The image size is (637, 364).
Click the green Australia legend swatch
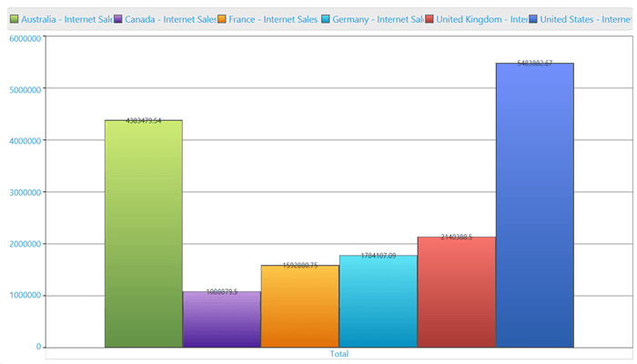[15, 19]
